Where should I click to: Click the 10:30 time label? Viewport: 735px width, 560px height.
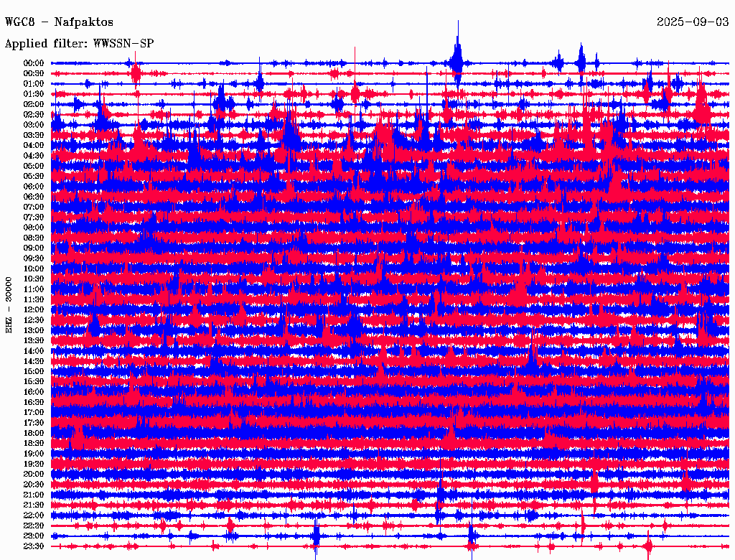[x=34, y=279]
